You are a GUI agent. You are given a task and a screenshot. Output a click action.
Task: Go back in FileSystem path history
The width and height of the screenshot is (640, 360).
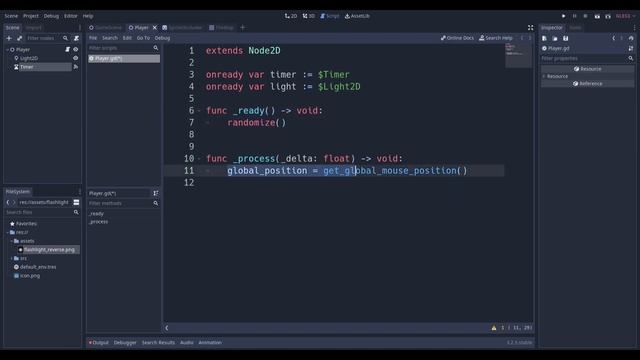[x=8, y=202]
